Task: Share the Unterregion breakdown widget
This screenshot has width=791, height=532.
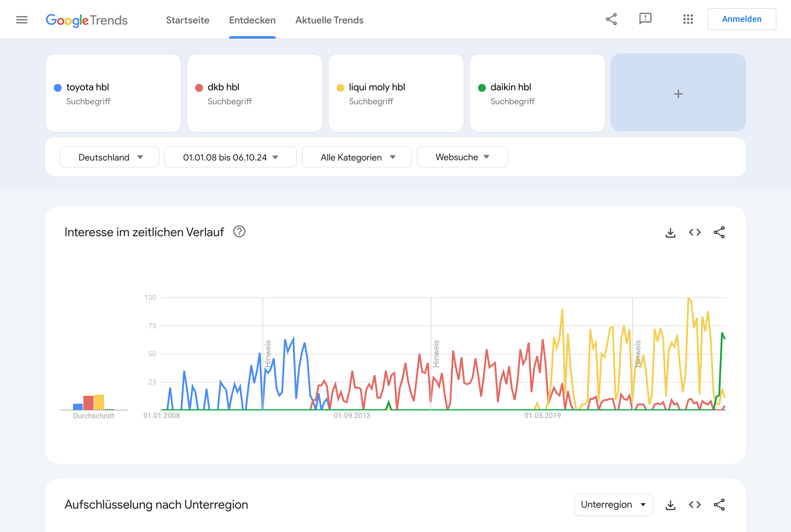Action: point(719,505)
